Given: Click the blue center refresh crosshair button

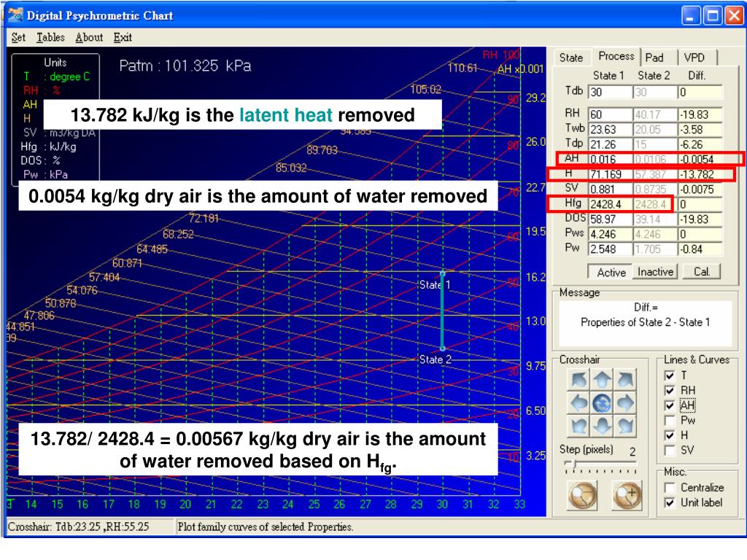Looking at the screenshot, I should click(x=602, y=403).
